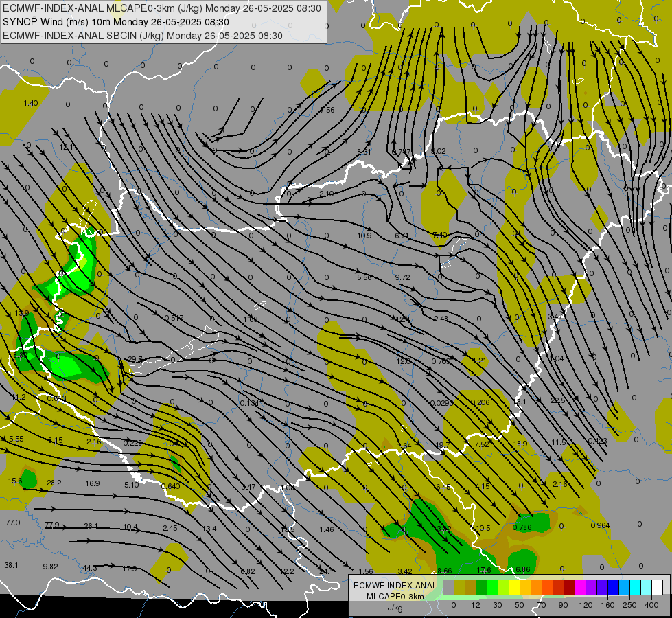Screen dimensions: 672x618
Task: Click the map value 77.0
Action: (13, 523)
